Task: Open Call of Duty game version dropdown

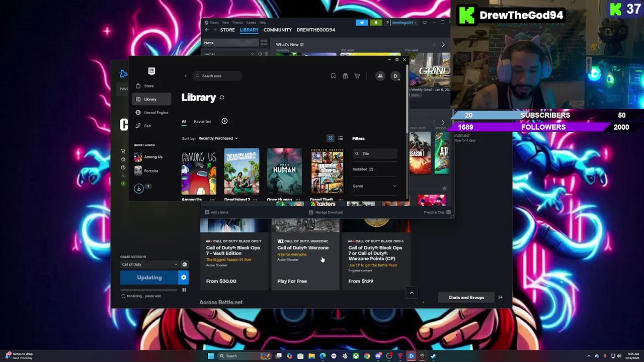Action: (149, 264)
